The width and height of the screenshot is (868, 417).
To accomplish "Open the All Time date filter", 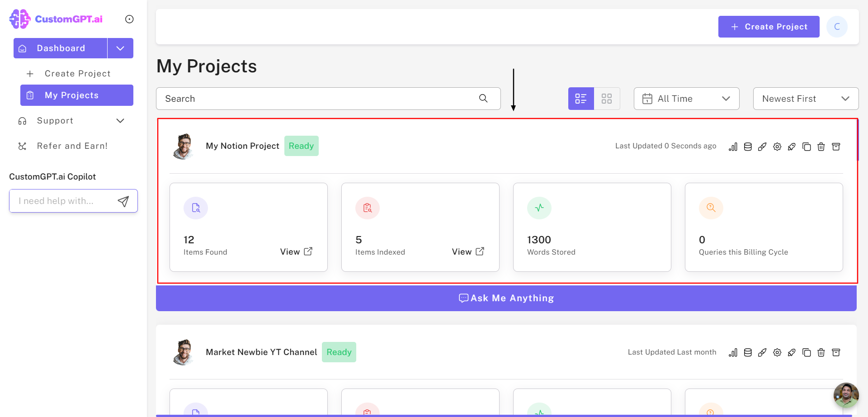I will tap(686, 99).
